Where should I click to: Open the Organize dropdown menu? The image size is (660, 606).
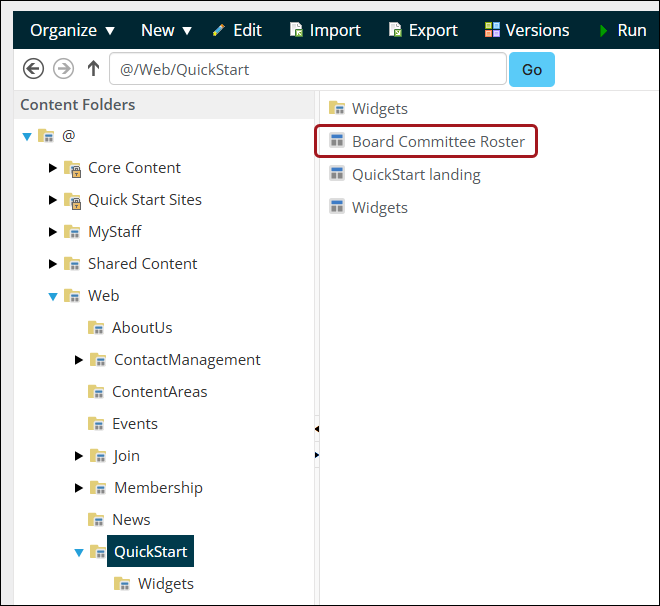click(72, 30)
